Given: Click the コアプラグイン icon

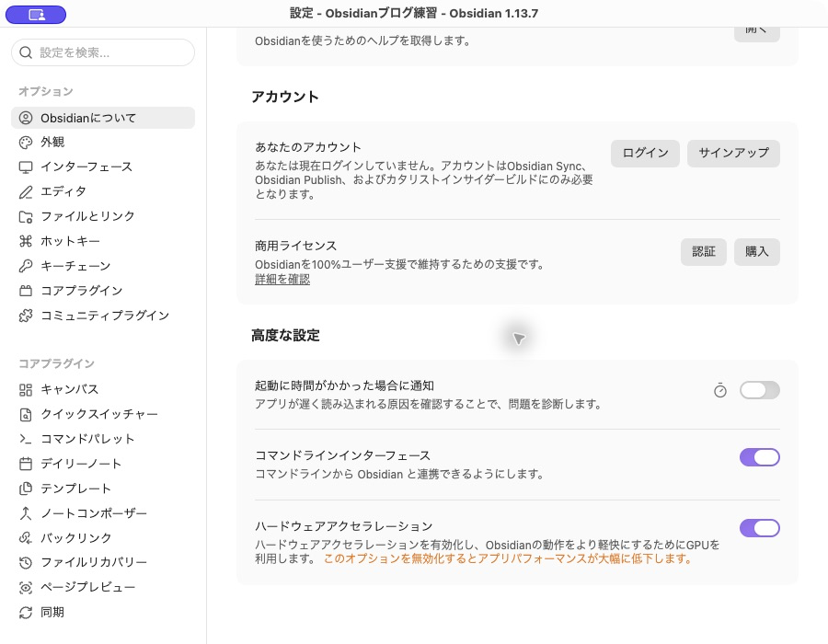Looking at the screenshot, I should click(26, 291).
